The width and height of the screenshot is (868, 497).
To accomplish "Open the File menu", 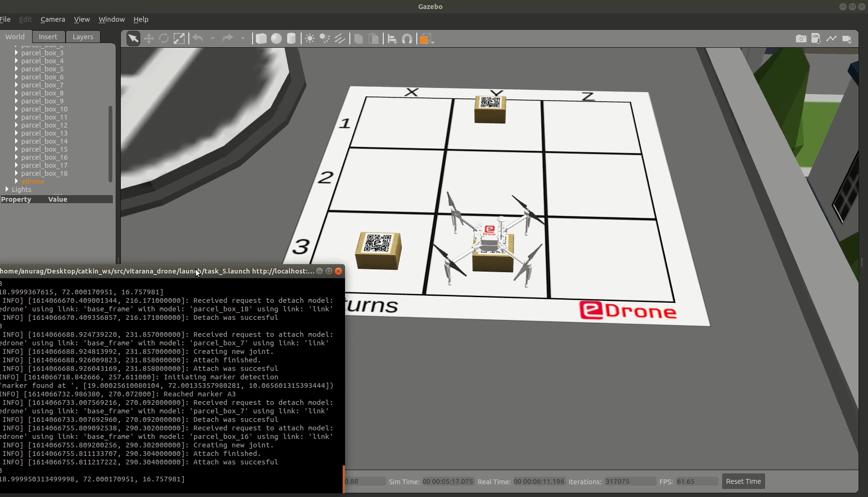I will pyautogui.click(x=5, y=19).
